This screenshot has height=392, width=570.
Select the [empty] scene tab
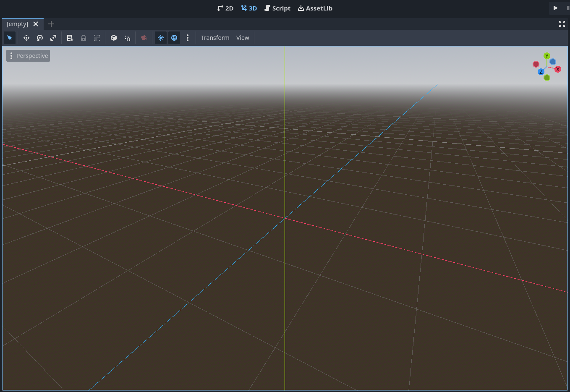click(x=18, y=24)
